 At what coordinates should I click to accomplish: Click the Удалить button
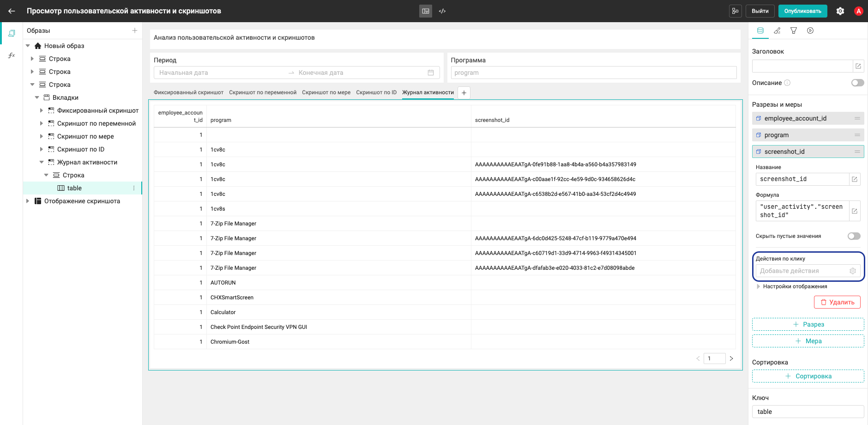tap(837, 302)
